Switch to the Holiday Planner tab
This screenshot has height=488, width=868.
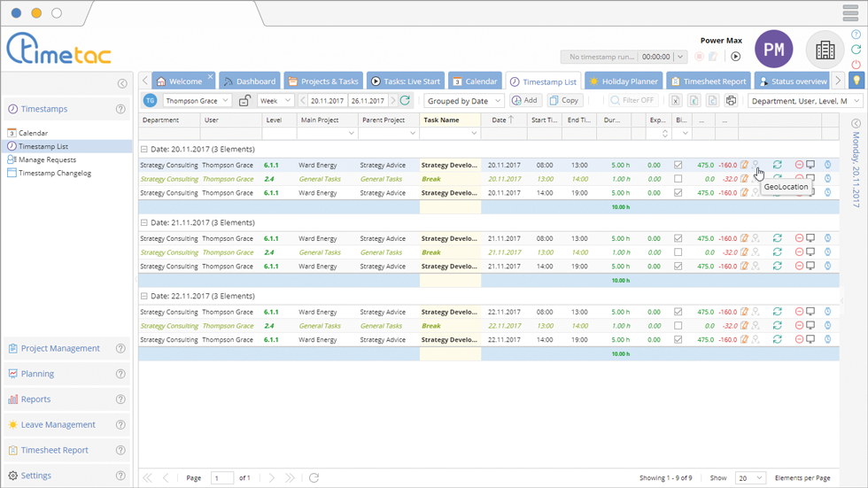(x=623, y=81)
